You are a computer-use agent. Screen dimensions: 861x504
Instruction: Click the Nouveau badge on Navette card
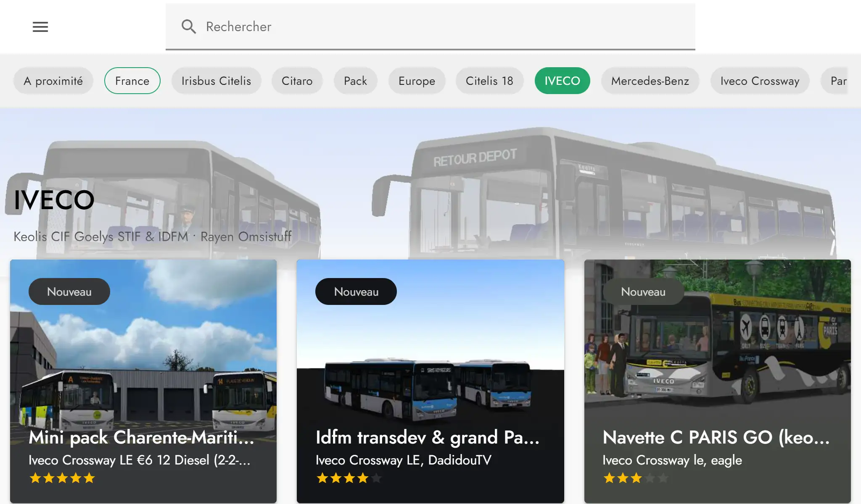pos(643,291)
